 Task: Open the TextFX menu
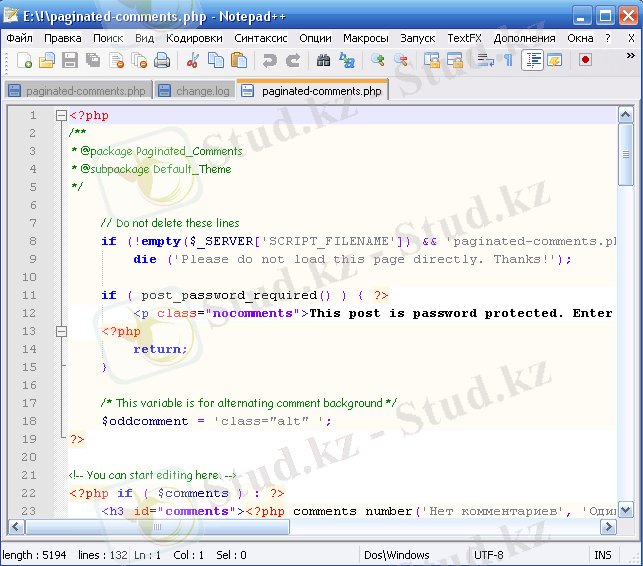[x=464, y=38]
